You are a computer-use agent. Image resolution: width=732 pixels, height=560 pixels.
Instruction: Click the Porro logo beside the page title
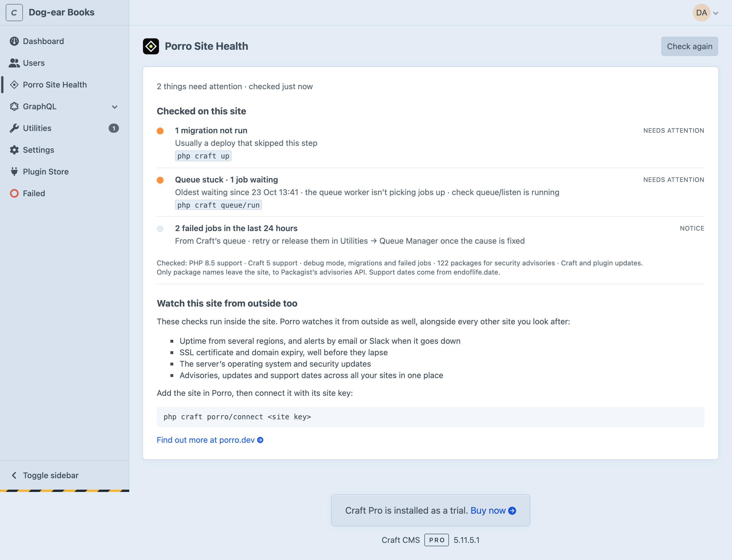(151, 46)
